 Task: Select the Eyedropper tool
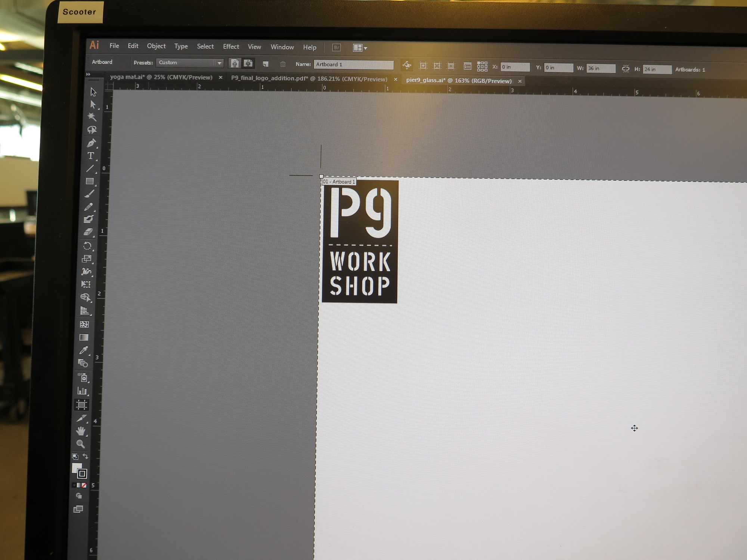(83, 350)
